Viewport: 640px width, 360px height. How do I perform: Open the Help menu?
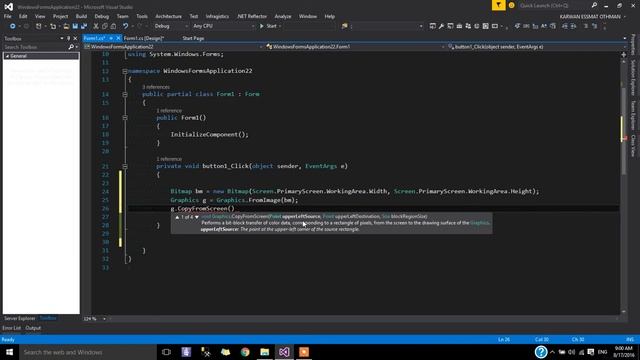(330, 16)
